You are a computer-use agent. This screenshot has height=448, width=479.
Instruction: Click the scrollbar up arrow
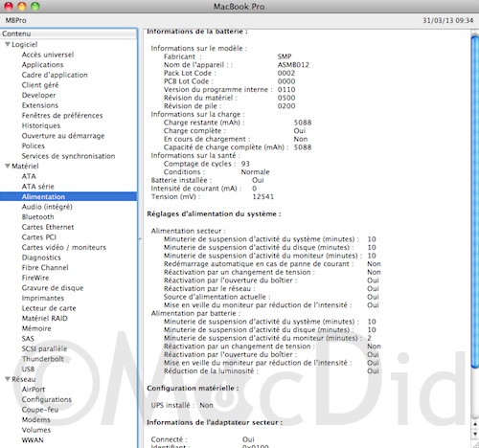click(x=475, y=424)
